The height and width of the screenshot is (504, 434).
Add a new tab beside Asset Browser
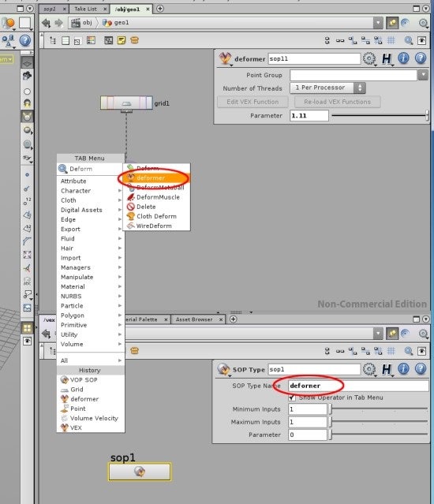pyautogui.click(x=234, y=319)
